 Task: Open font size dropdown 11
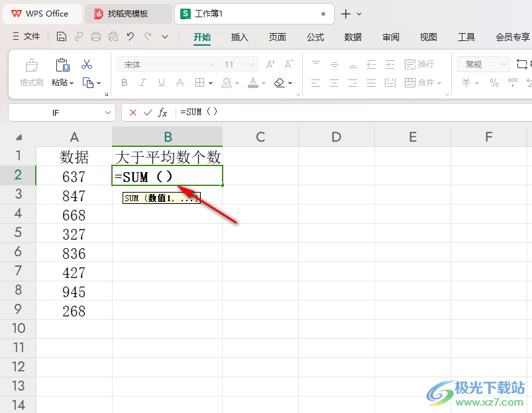tap(251, 64)
